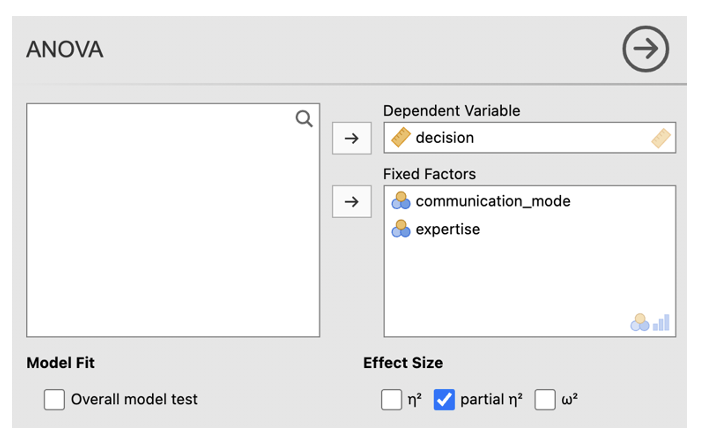Click the arrow button beside Fixed Factors
Image resolution: width=702 pixels, height=444 pixels.
pyautogui.click(x=351, y=201)
